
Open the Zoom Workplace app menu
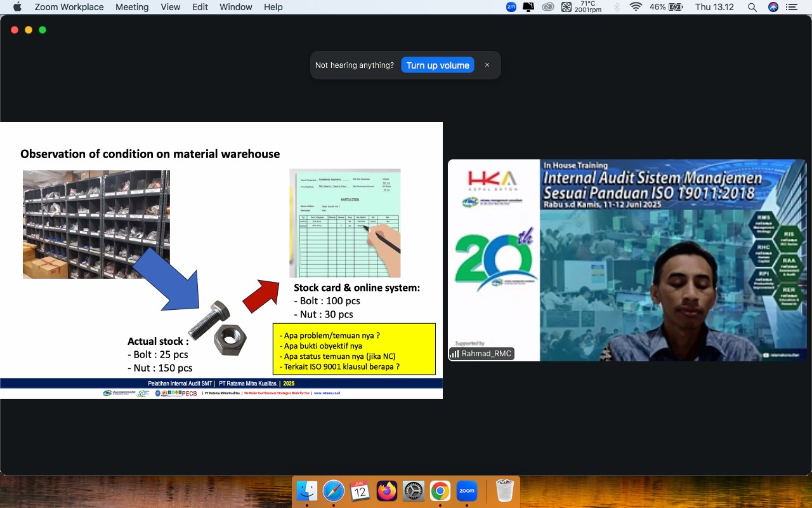click(69, 7)
